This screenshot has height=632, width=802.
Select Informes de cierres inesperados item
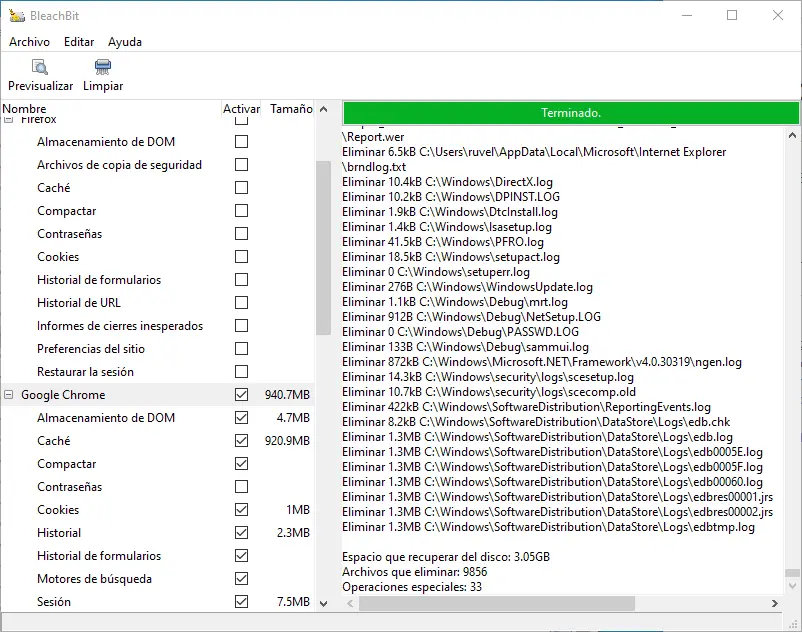click(120, 326)
